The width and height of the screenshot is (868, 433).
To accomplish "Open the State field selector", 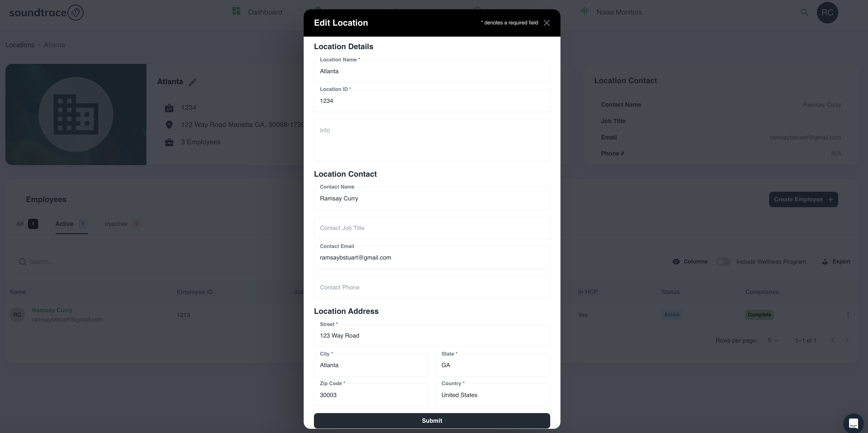I will point(492,365).
